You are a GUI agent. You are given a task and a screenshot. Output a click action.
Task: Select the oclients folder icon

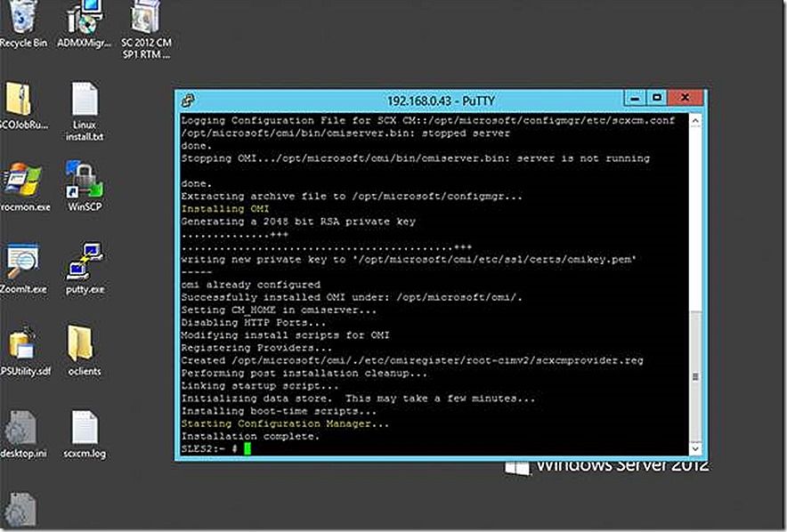click(85, 351)
